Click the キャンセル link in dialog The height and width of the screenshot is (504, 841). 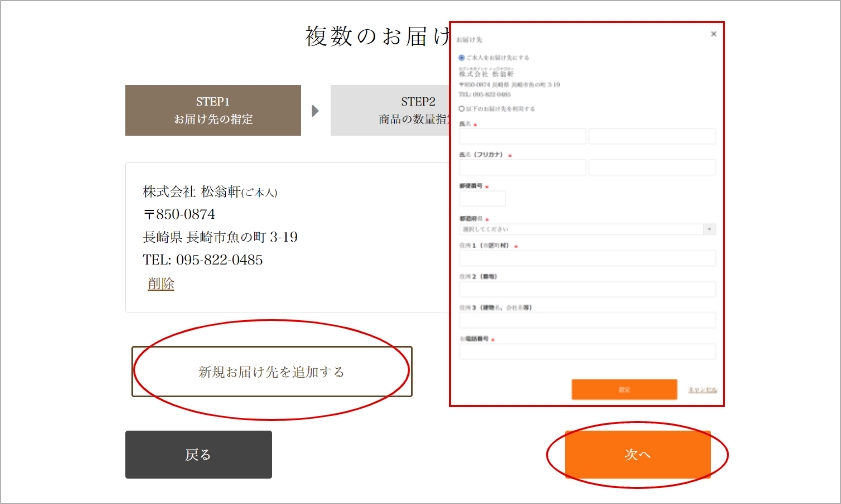click(x=702, y=389)
